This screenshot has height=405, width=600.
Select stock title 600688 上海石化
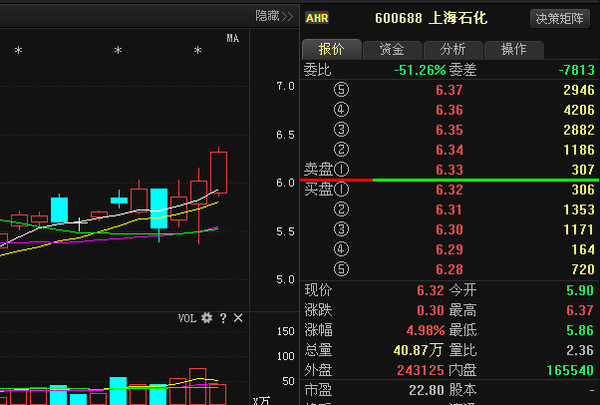pos(431,18)
